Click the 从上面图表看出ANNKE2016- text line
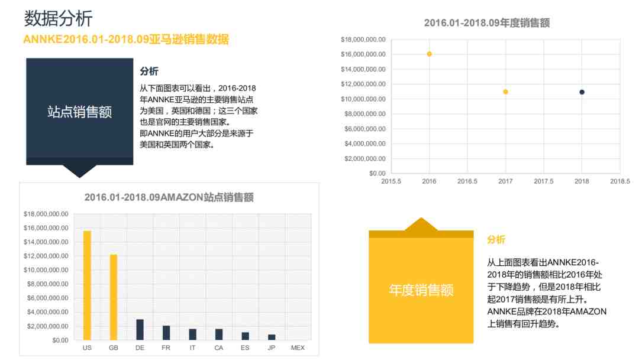The width and height of the screenshot is (639, 364). click(x=543, y=262)
